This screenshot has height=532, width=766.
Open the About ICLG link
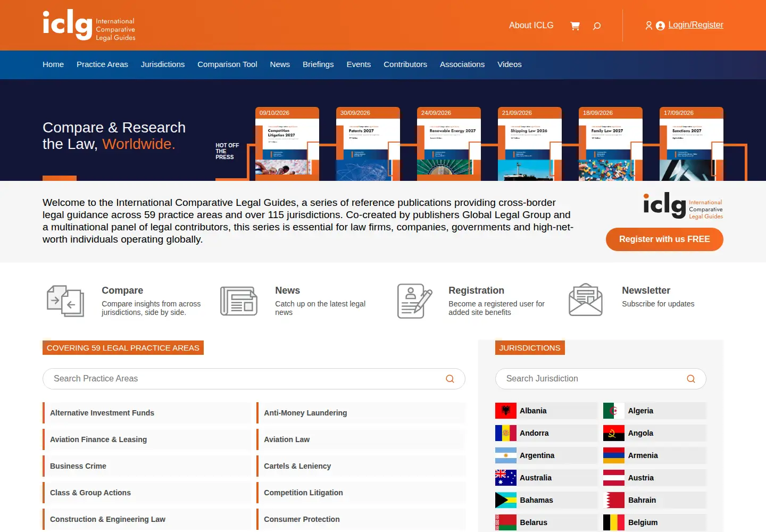[x=531, y=26]
